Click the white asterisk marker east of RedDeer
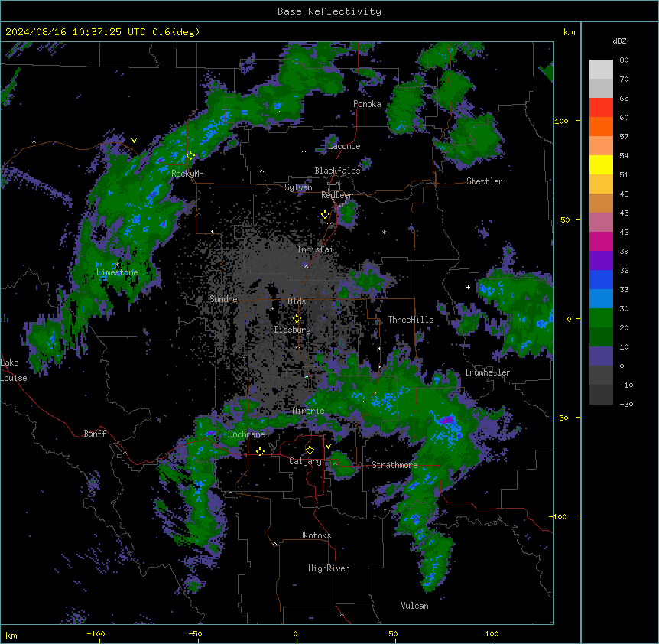The width and height of the screenshot is (659, 644). pos(384,232)
